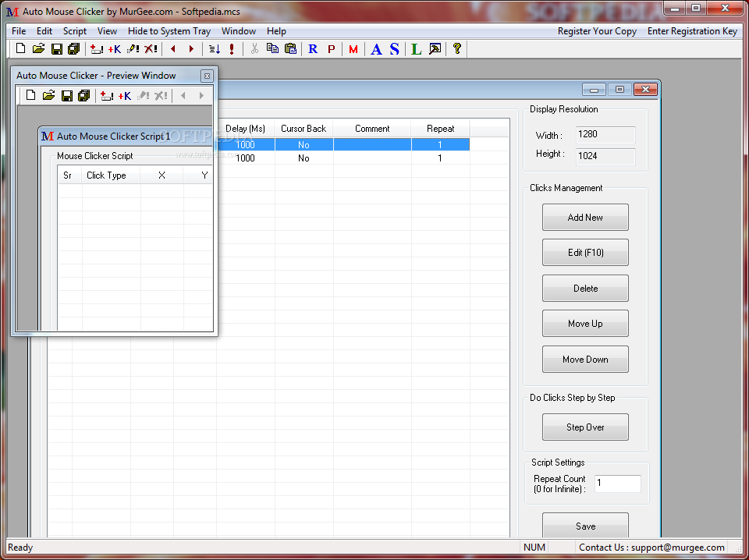This screenshot has height=560, width=749.
Task: Click the Save floppy icon in main toolbar
Action: click(x=57, y=48)
